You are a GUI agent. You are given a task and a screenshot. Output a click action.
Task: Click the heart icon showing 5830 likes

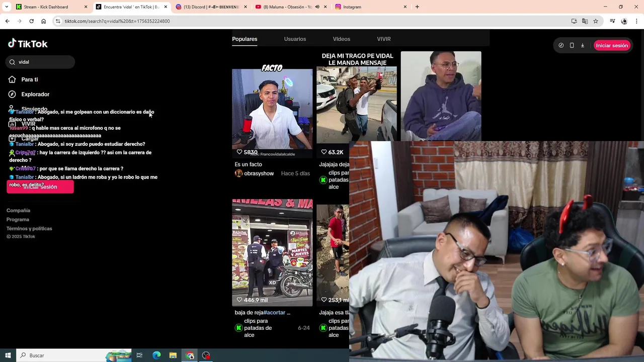(x=239, y=152)
